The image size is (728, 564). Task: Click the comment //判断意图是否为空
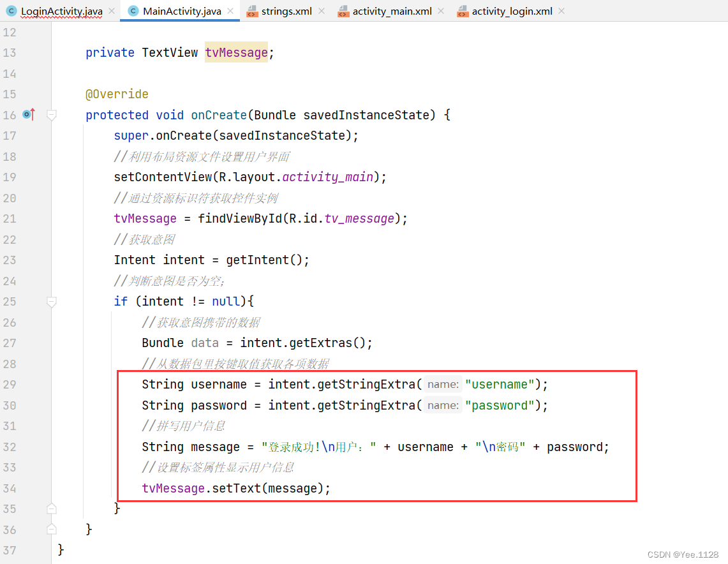click(x=170, y=281)
